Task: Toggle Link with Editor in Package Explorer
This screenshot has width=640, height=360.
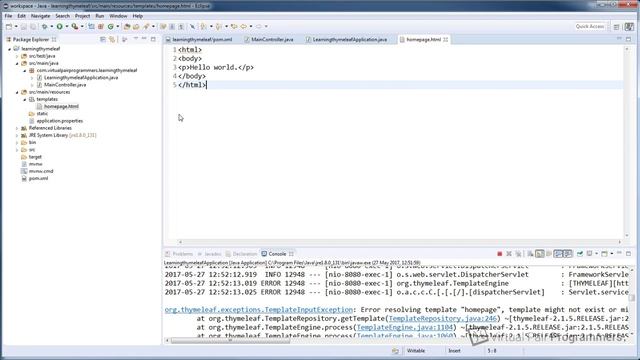Action: 112,39
